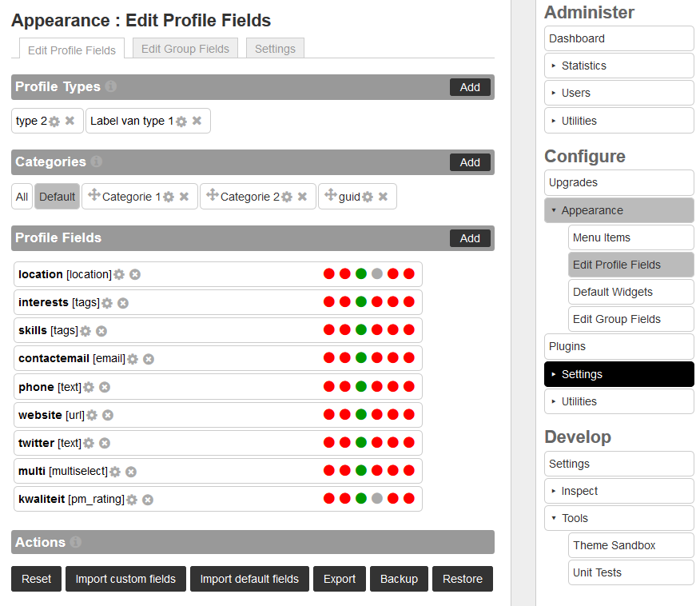This screenshot has width=700, height=606.
Task: Delete the contactemail profile field
Action: point(149,359)
